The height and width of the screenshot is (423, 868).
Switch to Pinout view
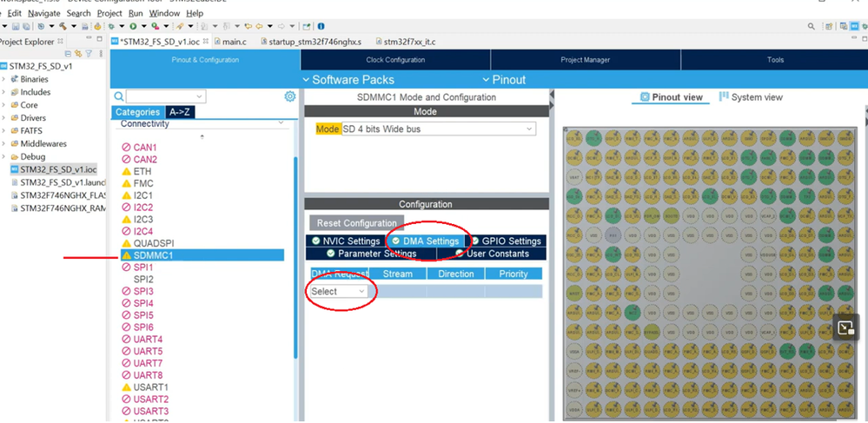click(x=671, y=97)
